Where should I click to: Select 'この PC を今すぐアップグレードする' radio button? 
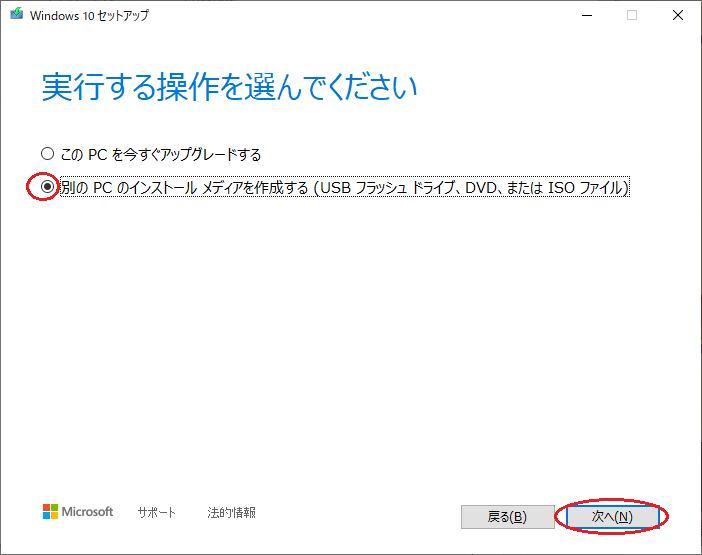tap(47, 154)
